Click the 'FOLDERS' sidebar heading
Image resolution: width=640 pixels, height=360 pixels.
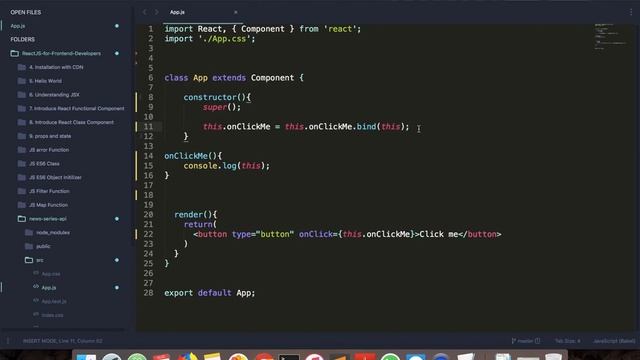[x=22, y=40]
